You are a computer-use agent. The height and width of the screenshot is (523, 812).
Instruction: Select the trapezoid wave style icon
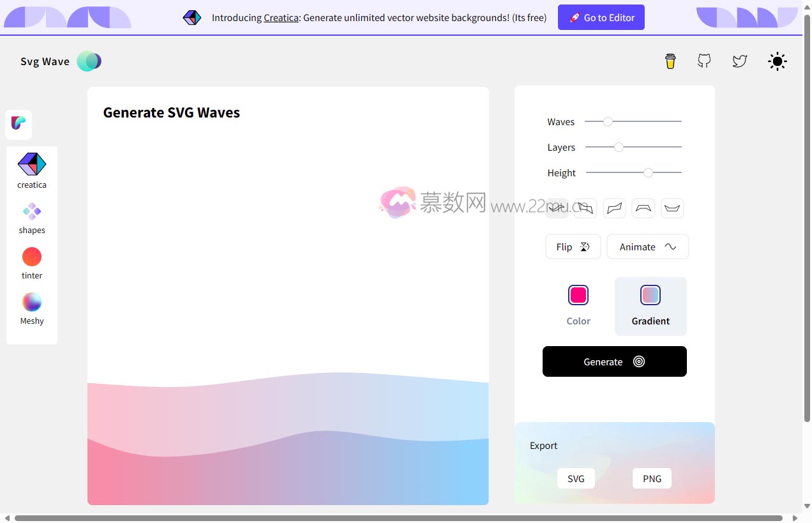click(x=643, y=208)
